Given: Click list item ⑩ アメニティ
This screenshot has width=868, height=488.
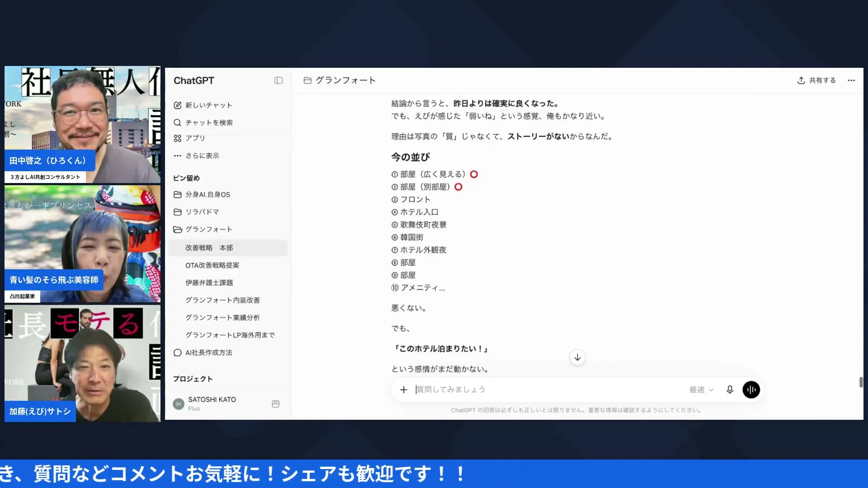Looking at the screenshot, I should 418,288.
